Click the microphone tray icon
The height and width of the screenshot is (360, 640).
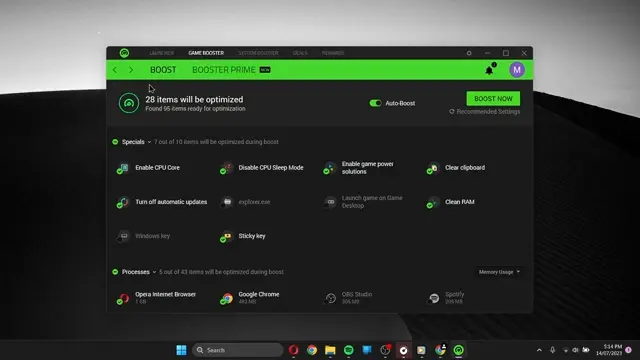552,350
